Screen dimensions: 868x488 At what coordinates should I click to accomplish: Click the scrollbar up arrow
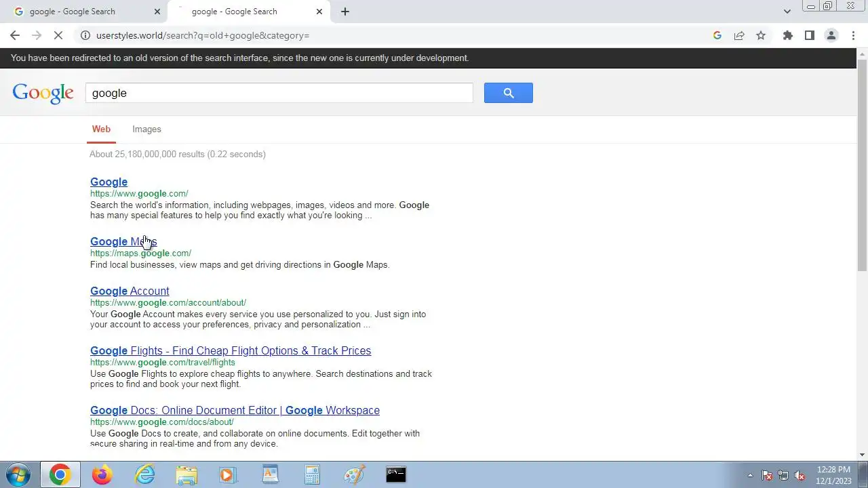(862, 53)
